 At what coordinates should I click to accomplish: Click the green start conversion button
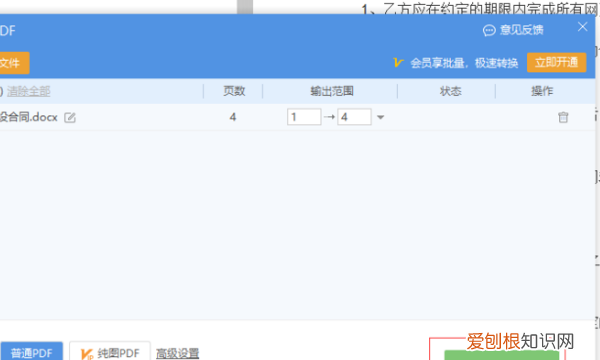pyautogui.click(x=501, y=355)
